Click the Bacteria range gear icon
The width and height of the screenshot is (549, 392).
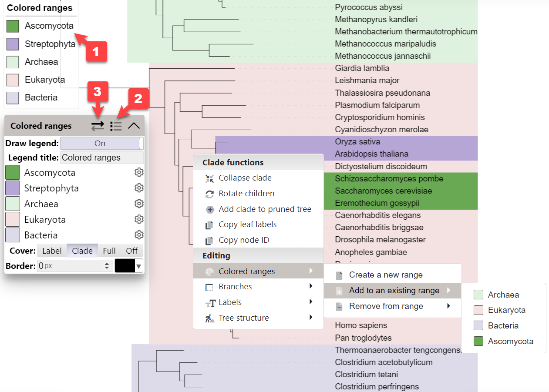139,235
